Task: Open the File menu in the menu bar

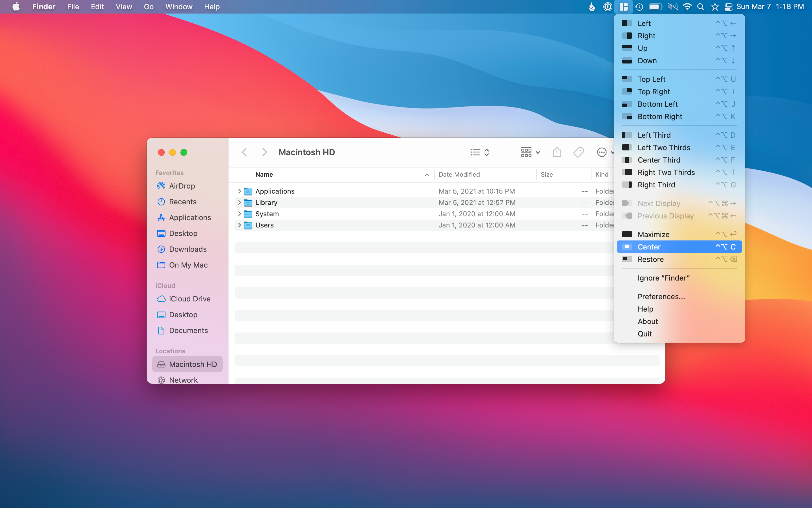Action: coord(73,7)
